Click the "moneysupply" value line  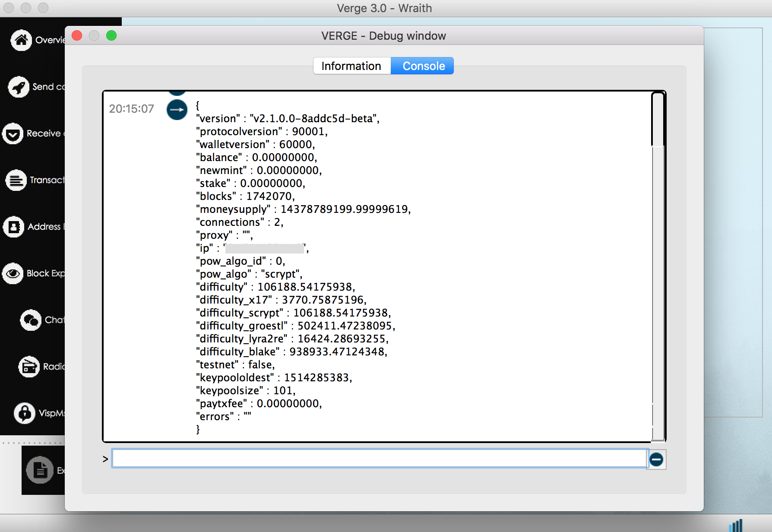[304, 209]
